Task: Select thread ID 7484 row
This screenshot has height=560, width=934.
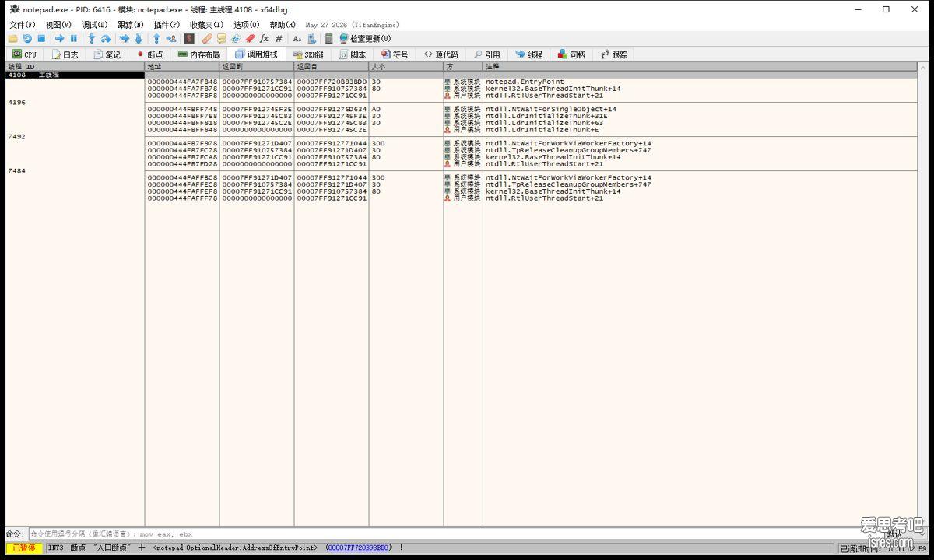Action: click(x=75, y=171)
